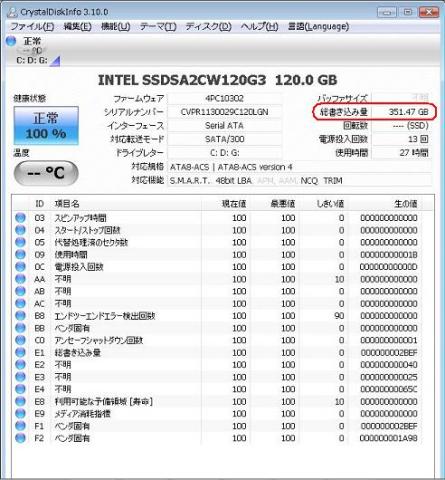Click the status orb for row E4
This screenshot has width=445, height=480.
(x=20, y=389)
